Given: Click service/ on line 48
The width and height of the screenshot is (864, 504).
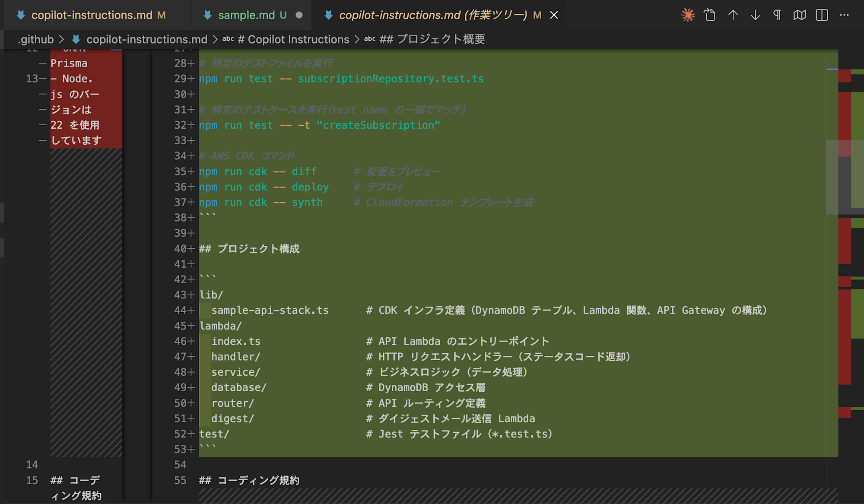Looking at the screenshot, I should pos(236,372).
